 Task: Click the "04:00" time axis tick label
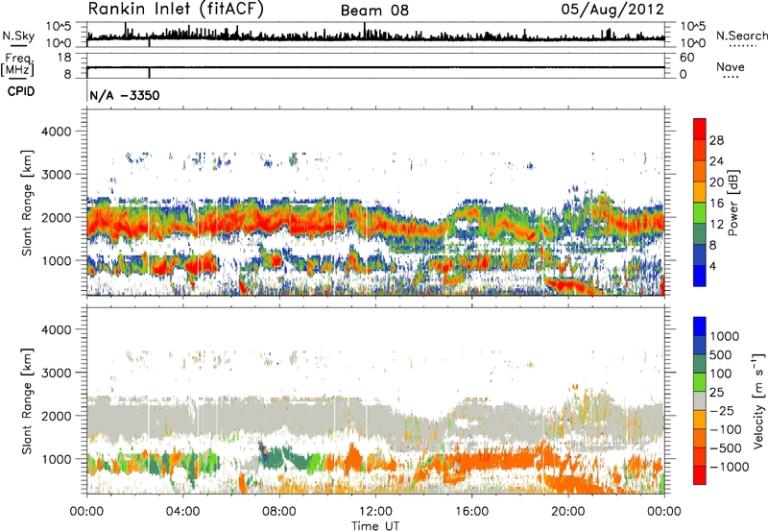pyautogui.click(x=182, y=512)
